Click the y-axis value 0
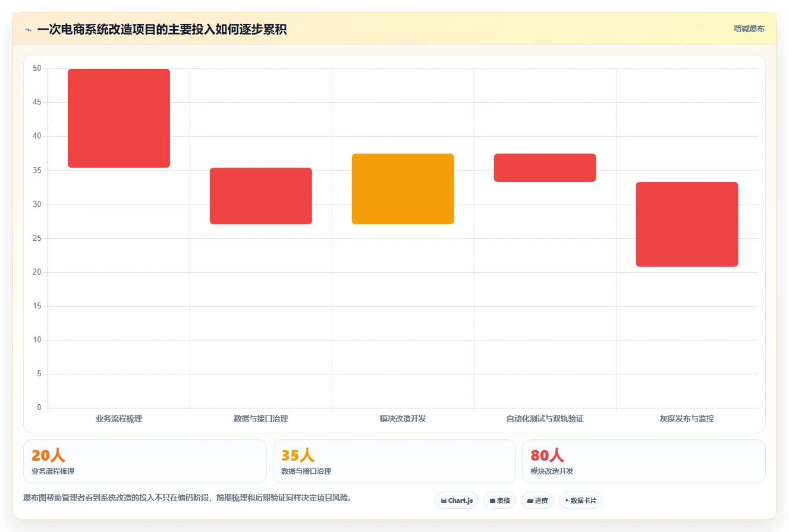This screenshot has width=789, height=532. (x=39, y=408)
